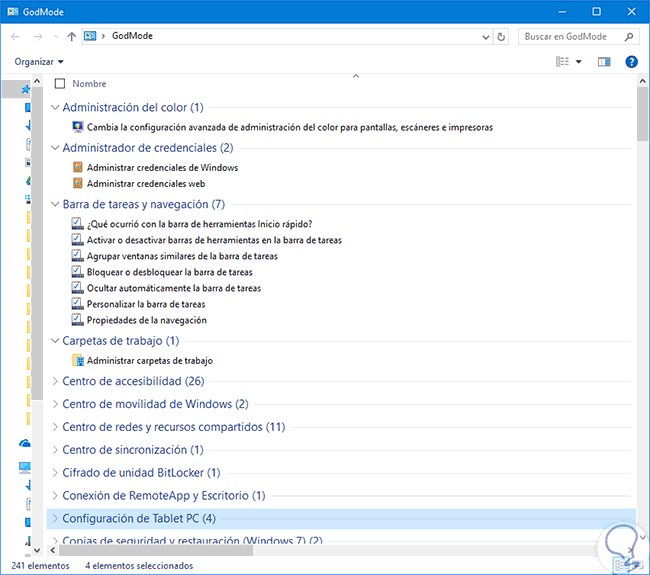The height and width of the screenshot is (575, 650).
Task: Select Administrar carpetas de trabajo entry
Action: click(150, 361)
